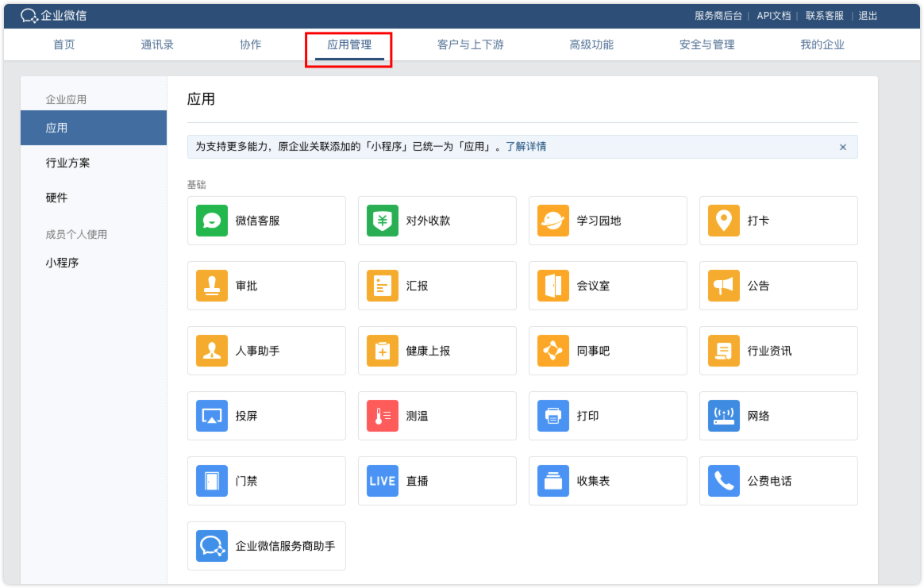This screenshot has width=924, height=588.
Task: Select the 应用管理 tab
Action: coord(349,44)
